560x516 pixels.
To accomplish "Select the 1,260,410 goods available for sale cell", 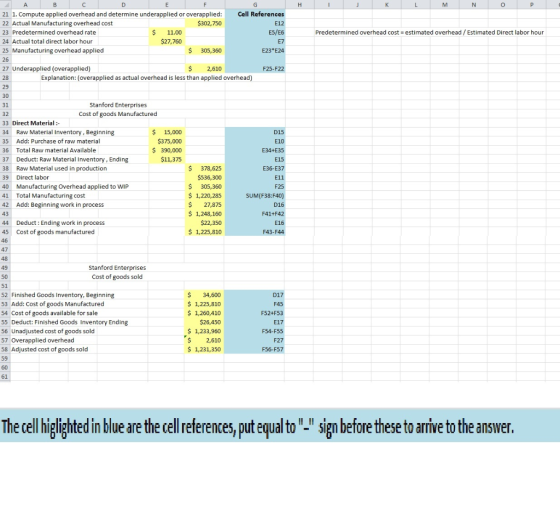I will [205, 313].
